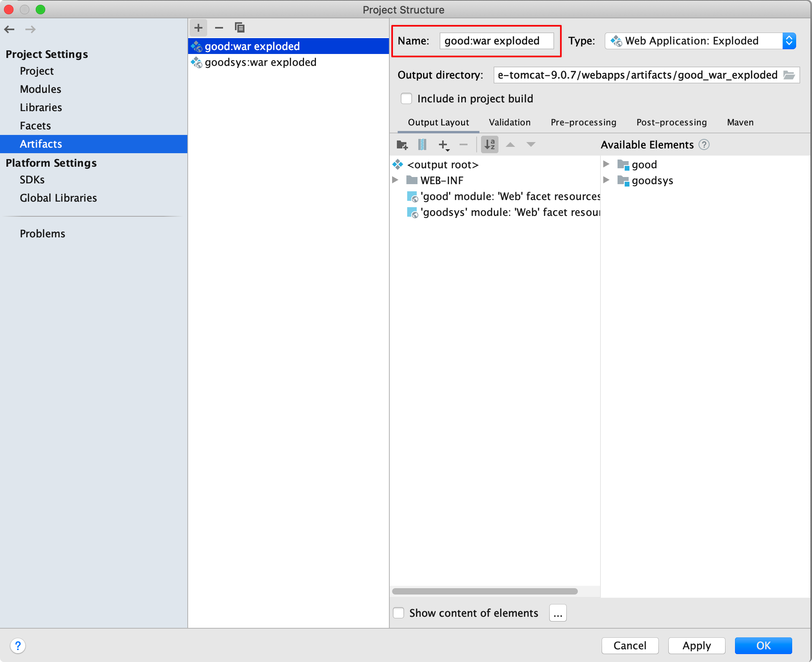Check Show content of elements
Screen dimensions: 812x662
398,613
